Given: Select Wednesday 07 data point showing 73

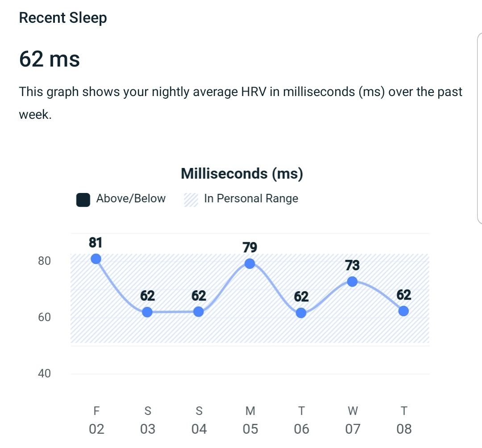Looking at the screenshot, I should click(352, 281).
